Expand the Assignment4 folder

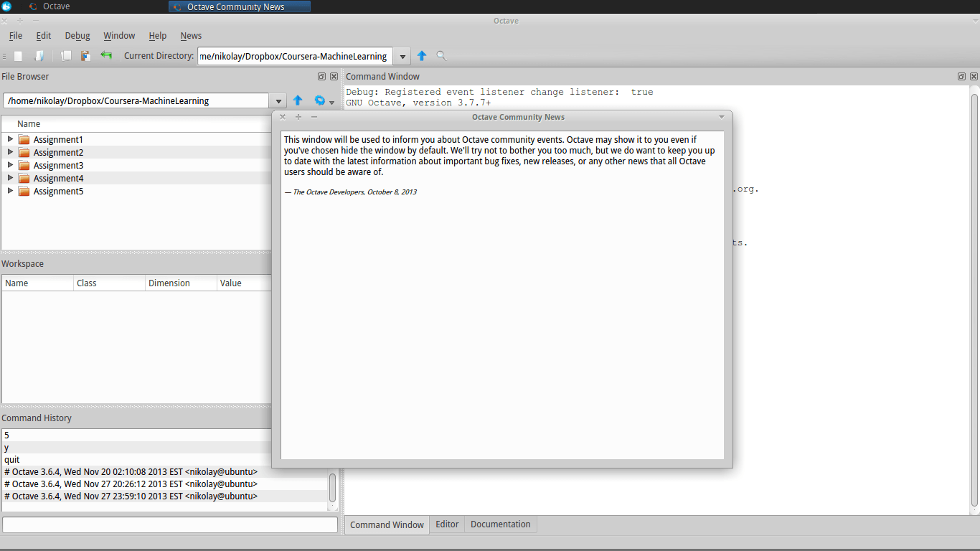coord(10,177)
